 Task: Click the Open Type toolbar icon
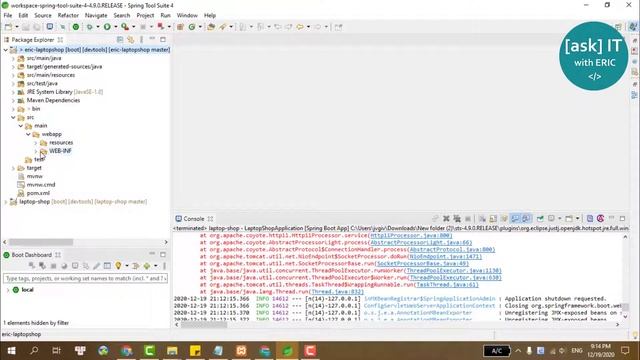pyautogui.click(x=211, y=27)
